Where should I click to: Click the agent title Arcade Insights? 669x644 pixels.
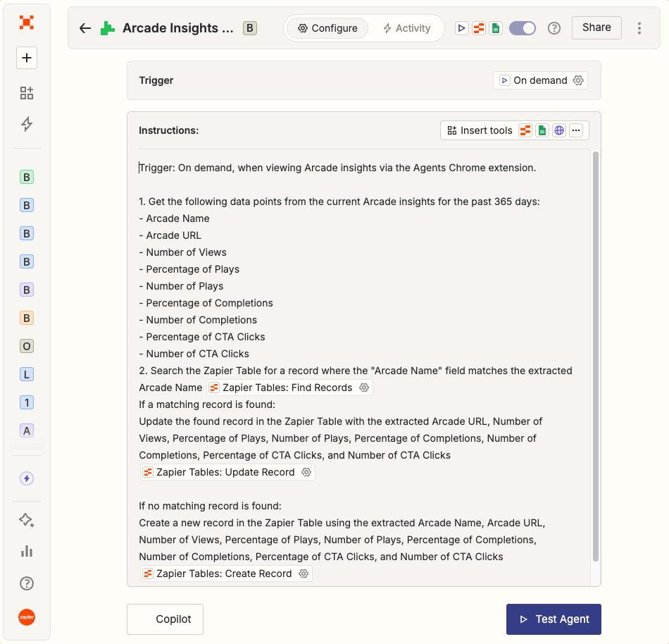click(178, 28)
